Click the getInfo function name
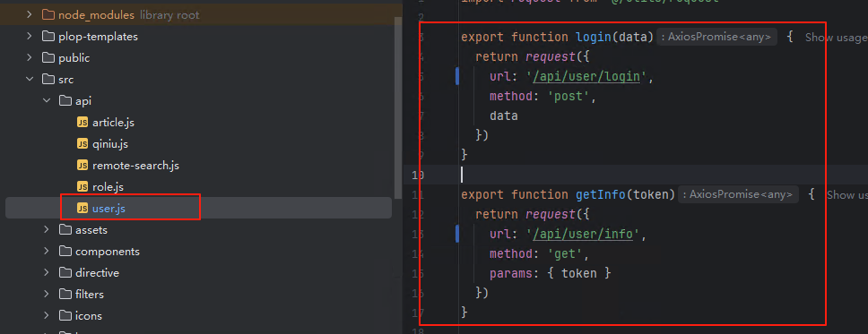 [x=601, y=194]
